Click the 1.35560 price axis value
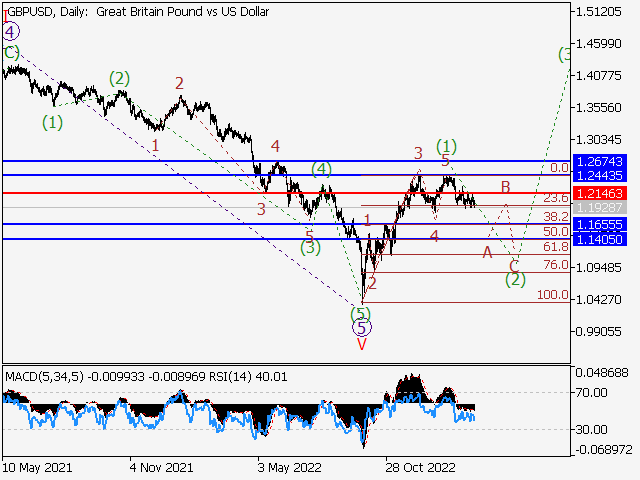This screenshot has width=640, height=480. pos(598,108)
